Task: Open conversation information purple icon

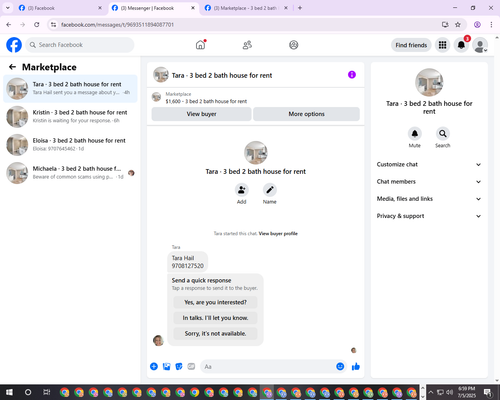Action: [x=352, y=75]
